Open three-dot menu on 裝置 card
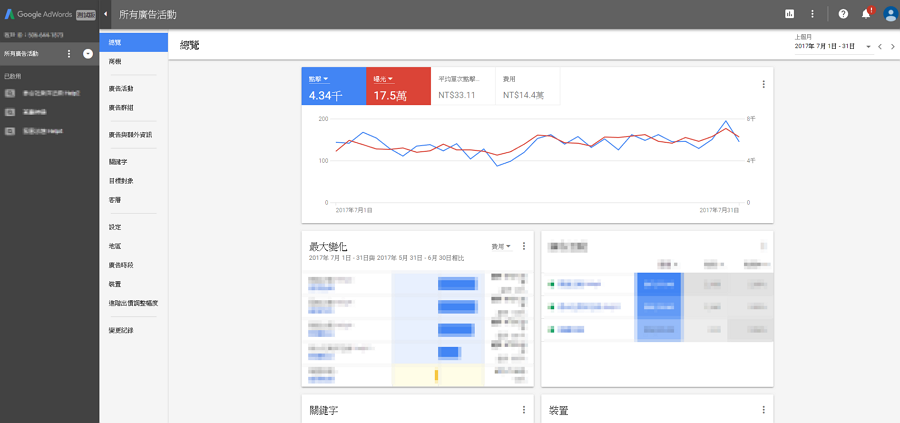900x423 pixels. 763,410
